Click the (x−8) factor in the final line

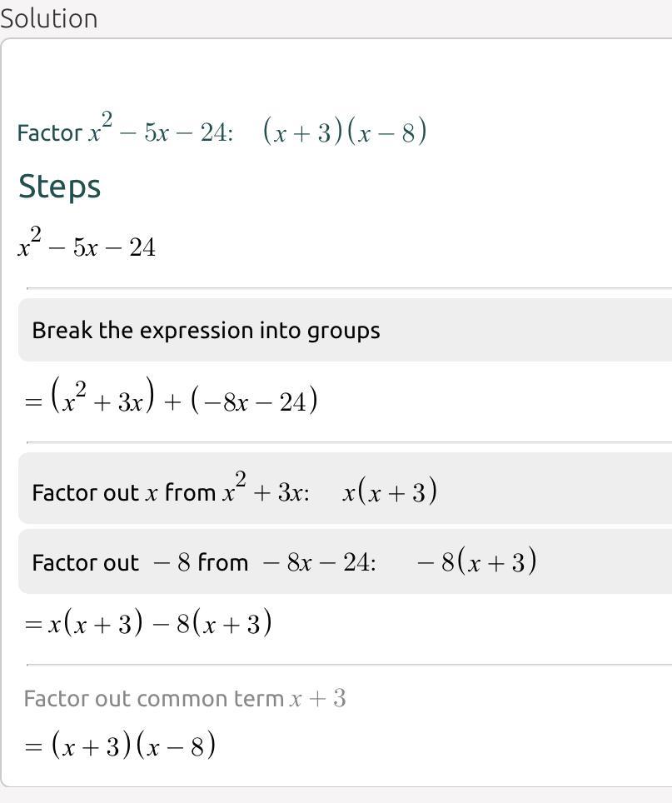click(177, 745)
